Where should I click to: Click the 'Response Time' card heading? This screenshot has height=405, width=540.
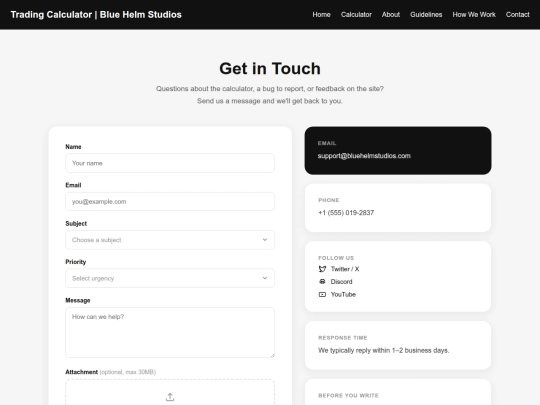[343, 338]
